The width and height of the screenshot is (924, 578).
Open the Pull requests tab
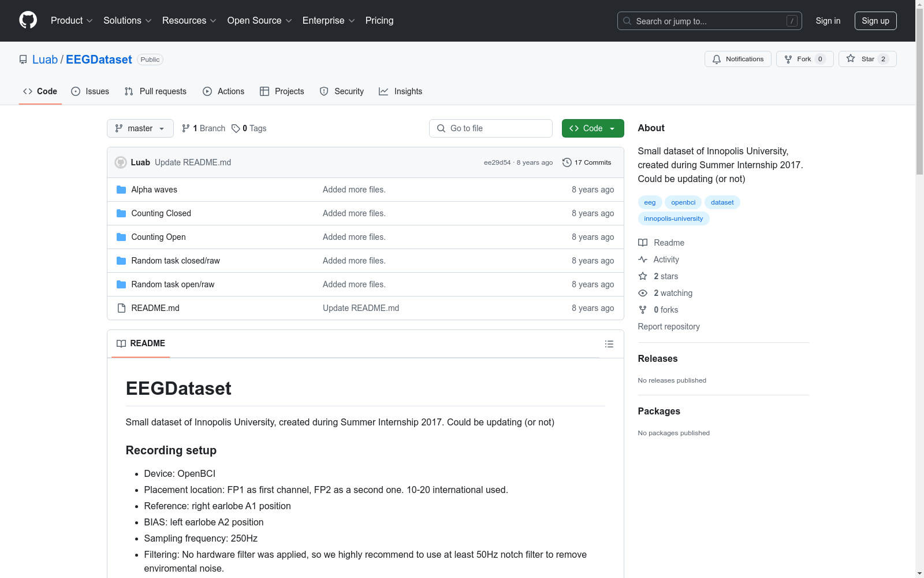point(155,91)
